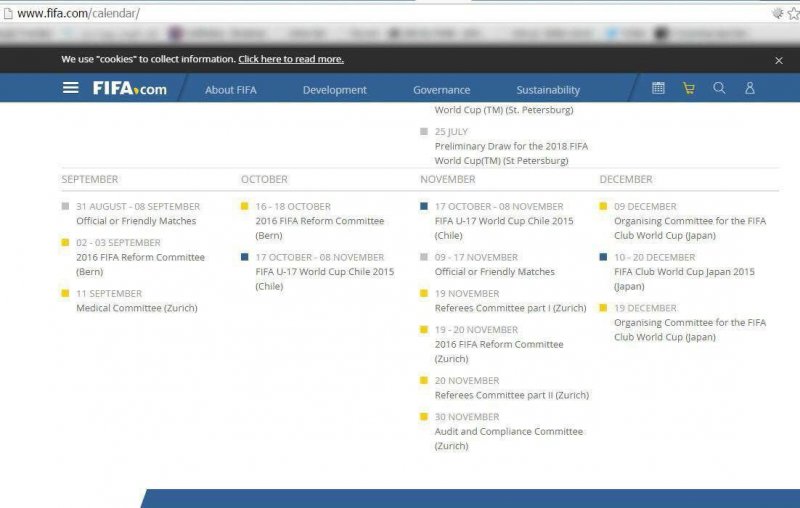This screenshot has width=800, height=508.
Task: Select the Governance menu item
Action: click(x=441, y=90)
